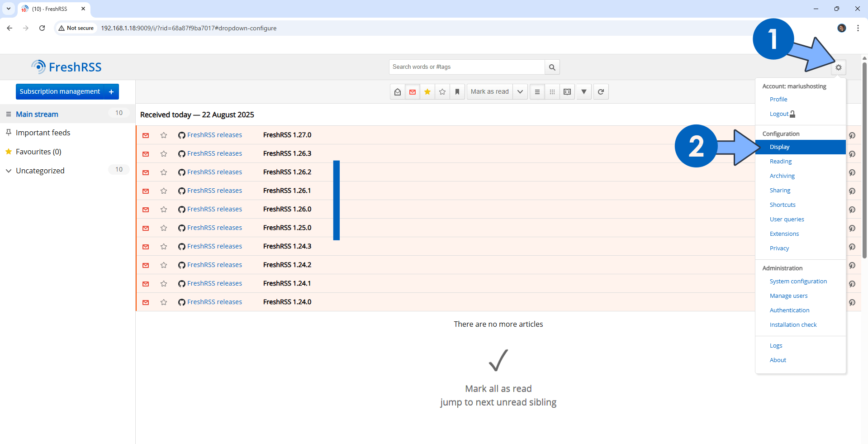Open Logs from menu
The image size is (868, 444).
click(776, 346)
